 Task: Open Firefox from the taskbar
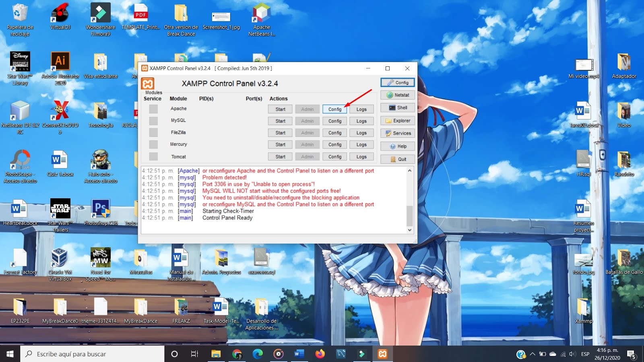320,354
